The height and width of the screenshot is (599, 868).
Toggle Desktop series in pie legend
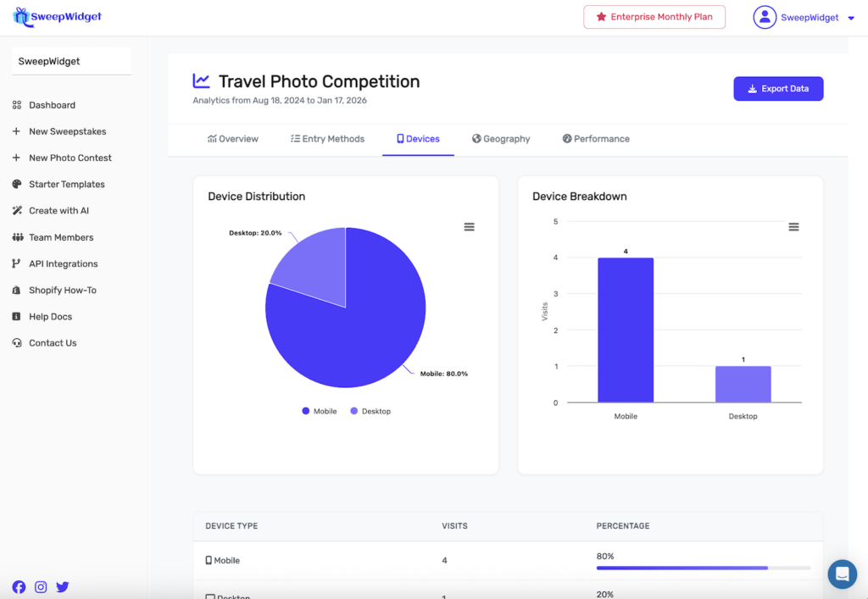[x=370, y=411]
